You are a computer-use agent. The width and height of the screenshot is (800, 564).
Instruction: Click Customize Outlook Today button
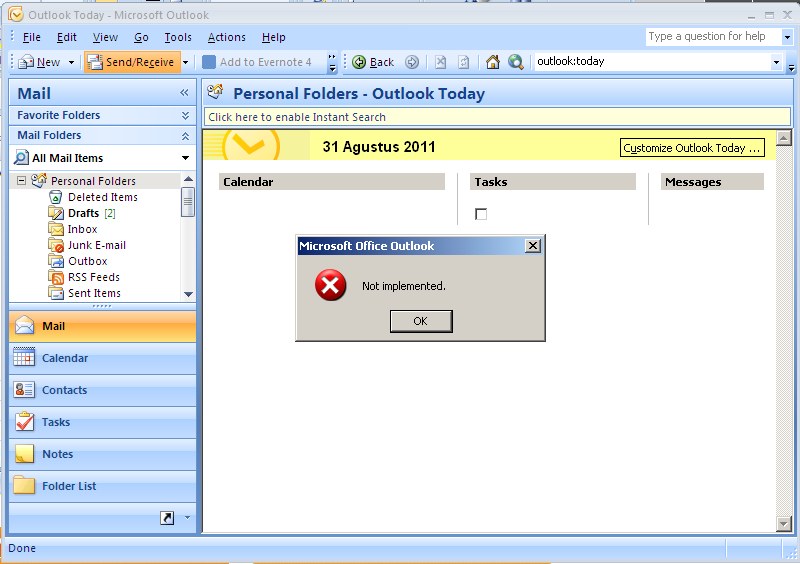point(692,148)
